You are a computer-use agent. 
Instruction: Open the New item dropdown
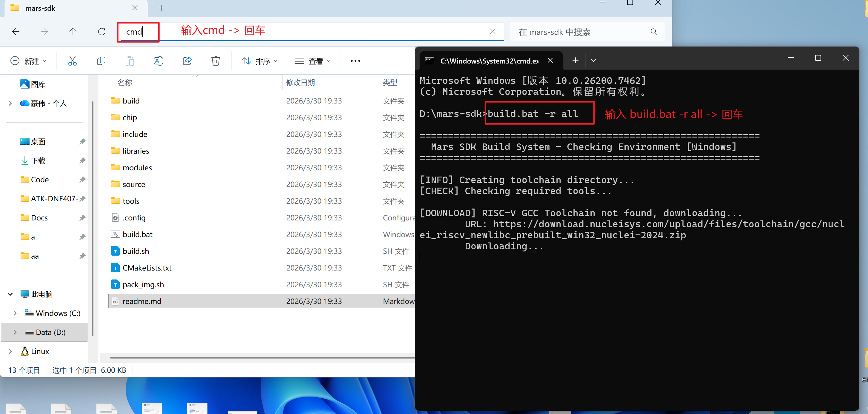tap(29, 61)
